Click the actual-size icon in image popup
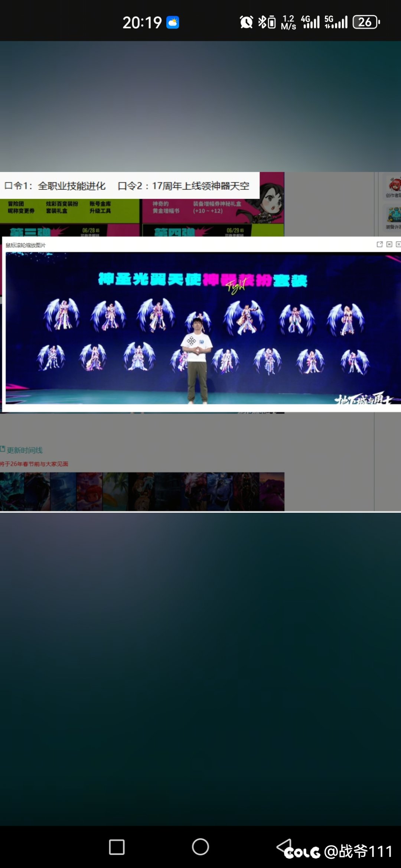 [389, 244]
